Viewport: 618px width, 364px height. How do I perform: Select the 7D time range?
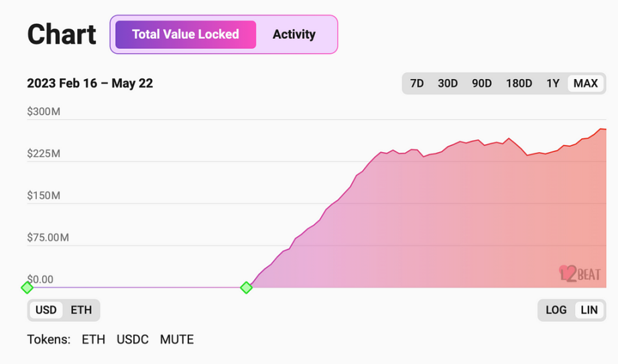coord(417,83)
